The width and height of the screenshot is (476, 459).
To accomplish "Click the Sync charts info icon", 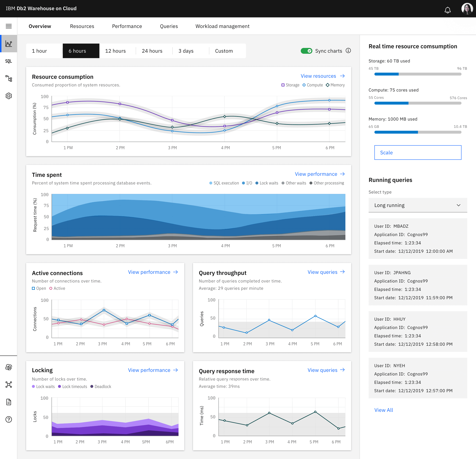I will pyautogui.click(x=348, y=51).
